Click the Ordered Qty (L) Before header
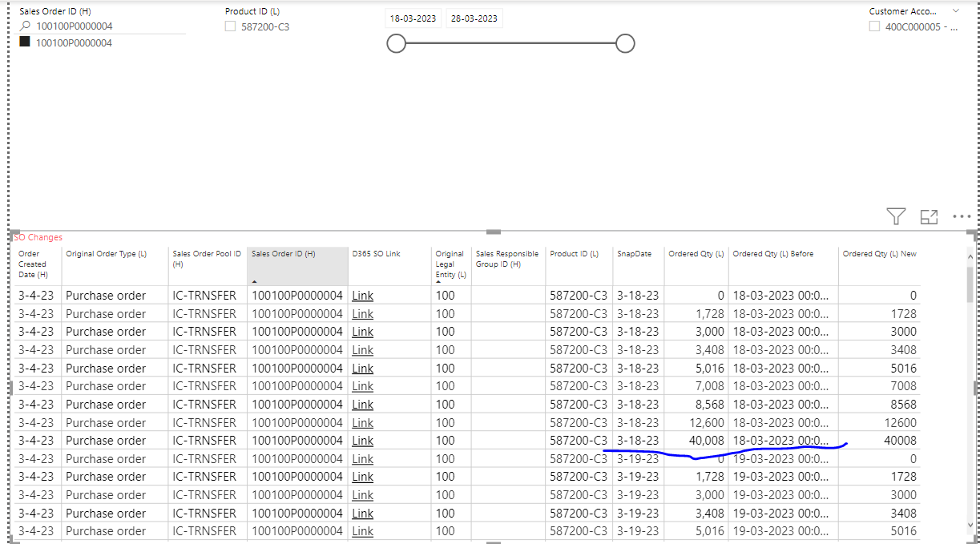The height and width of the screenshot is (544, 980). (783, 265)
